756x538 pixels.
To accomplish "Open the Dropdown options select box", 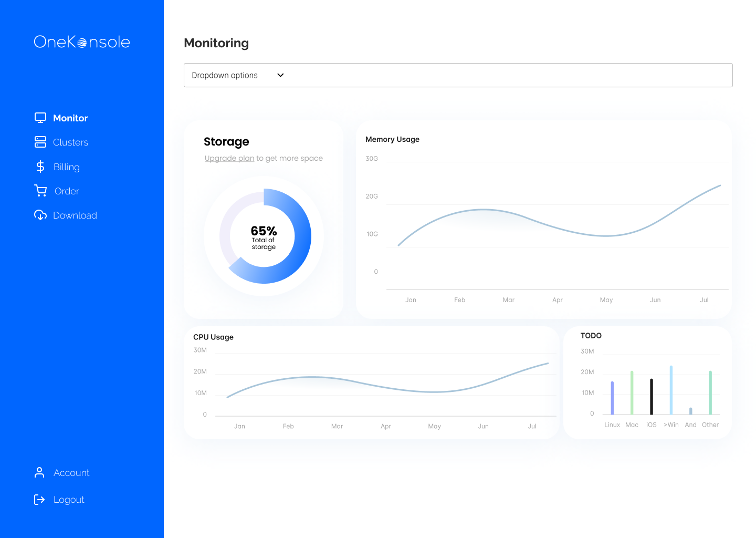I will [458, 75].
